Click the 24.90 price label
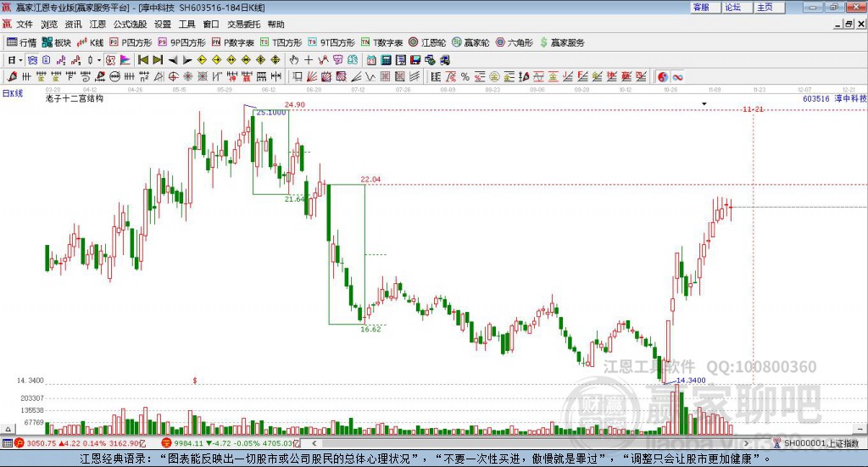 pyautogui.click(x=294, y=104)
